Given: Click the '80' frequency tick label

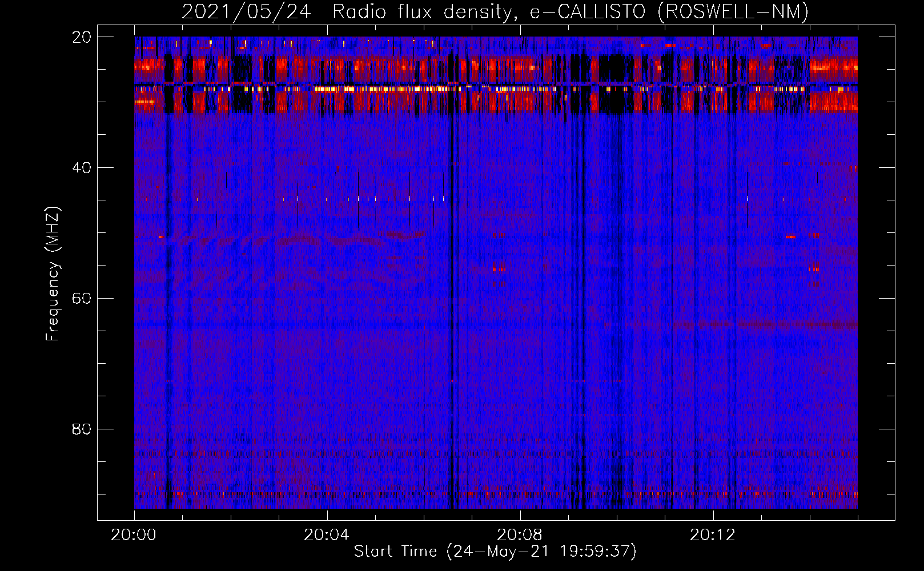Looking at the screenshot, I should click(x=82, y=429).
